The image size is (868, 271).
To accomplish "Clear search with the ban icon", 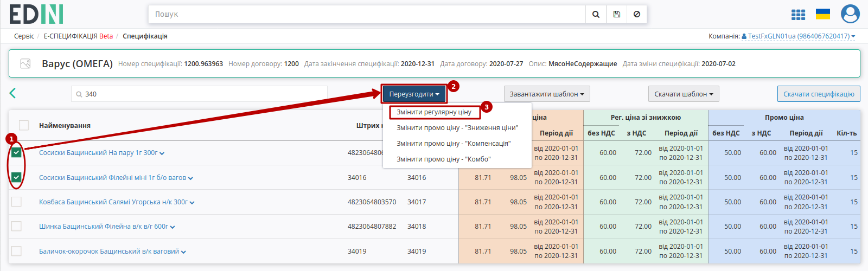I will 637,14.
